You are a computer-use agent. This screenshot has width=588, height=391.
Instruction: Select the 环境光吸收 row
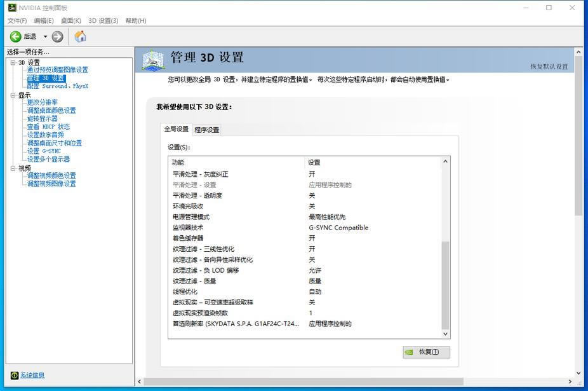[305, 206]
